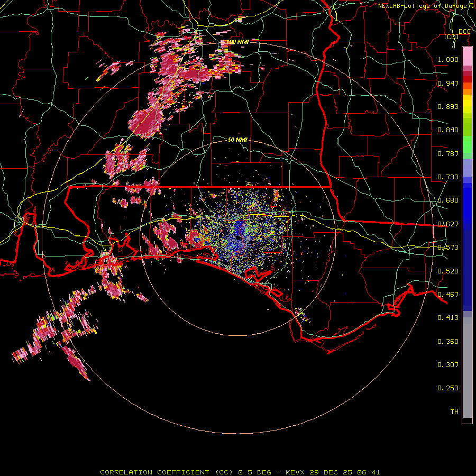This screenshot has width=476, height=476.
Task: Click the DCC legend heading
Action: [x=464, y=32]
